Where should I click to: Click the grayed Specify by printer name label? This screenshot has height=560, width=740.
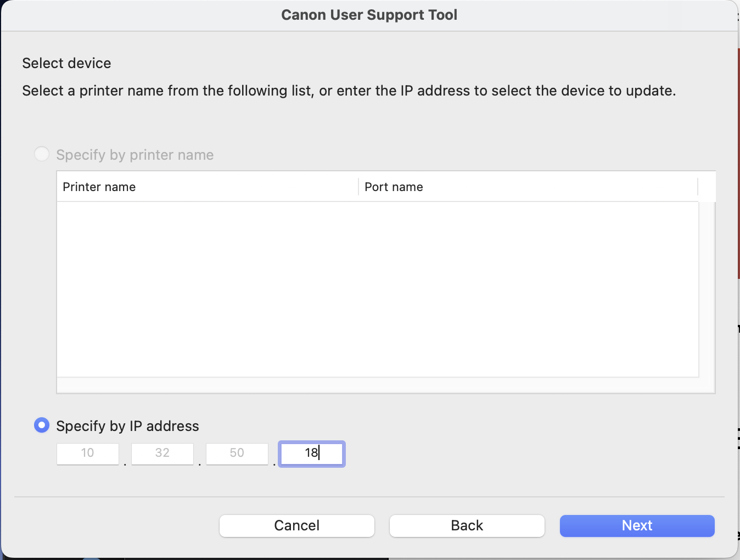[134, 155]
